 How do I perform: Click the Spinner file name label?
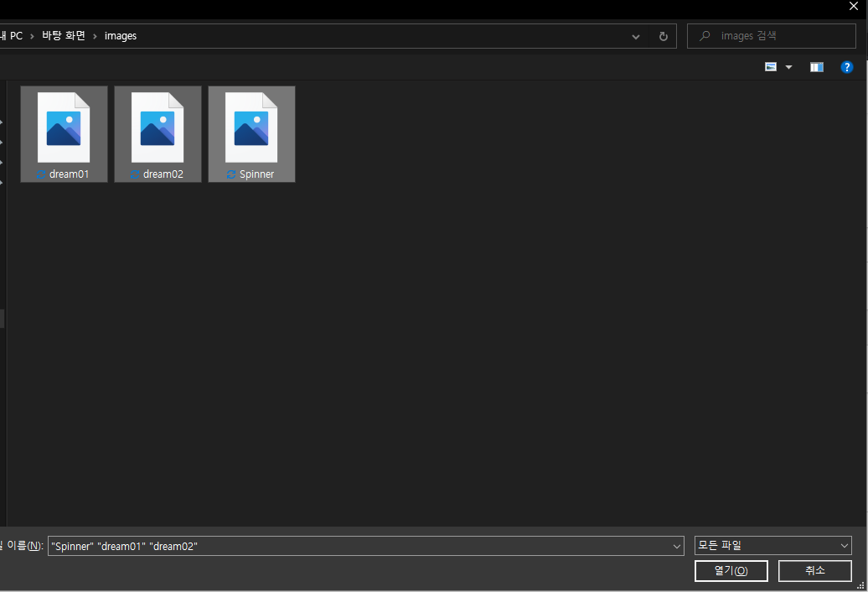click(256, 174)
